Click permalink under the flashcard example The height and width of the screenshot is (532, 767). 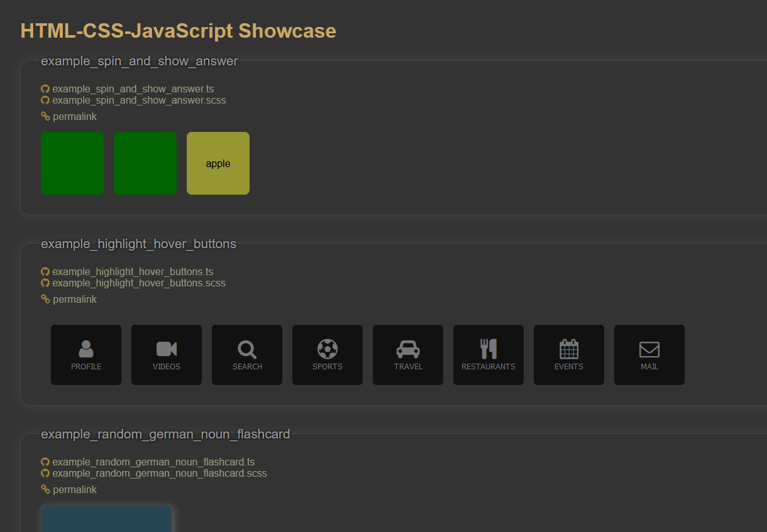[74, 489]
